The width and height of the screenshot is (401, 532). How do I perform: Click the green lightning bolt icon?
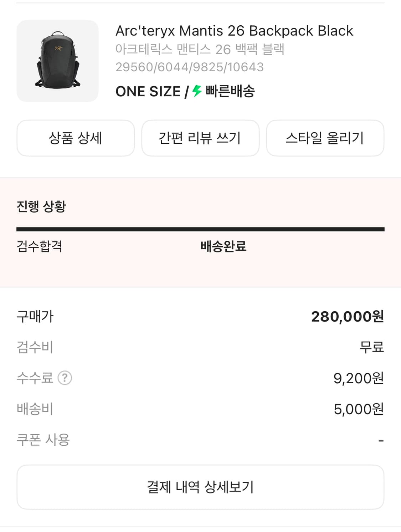point(197,91)
